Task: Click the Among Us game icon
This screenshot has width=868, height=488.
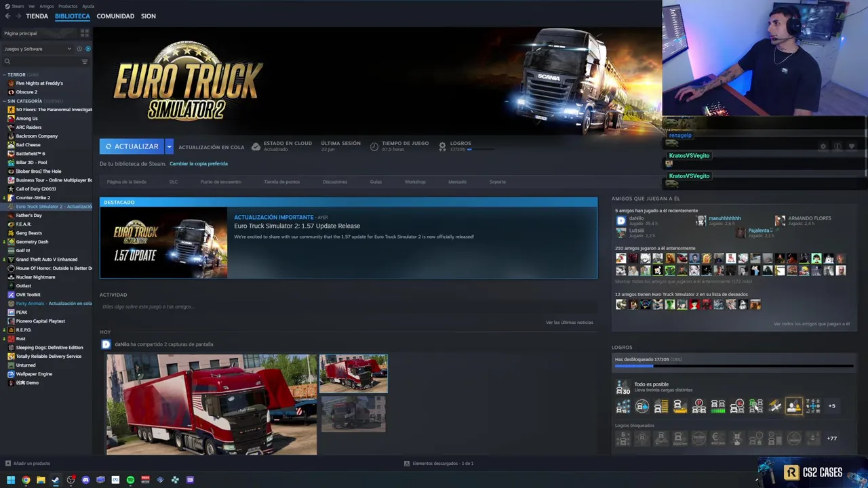Action: [x=11, y=119]
